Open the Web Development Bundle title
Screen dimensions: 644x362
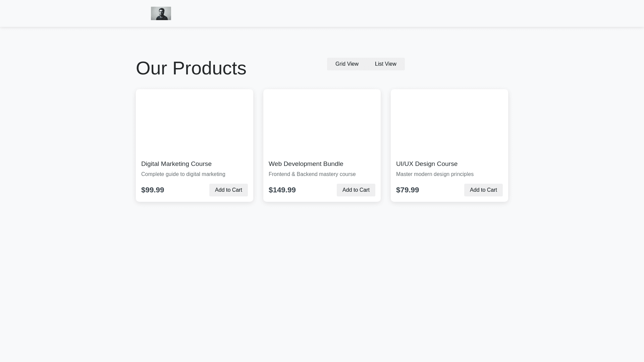point(306,164)
